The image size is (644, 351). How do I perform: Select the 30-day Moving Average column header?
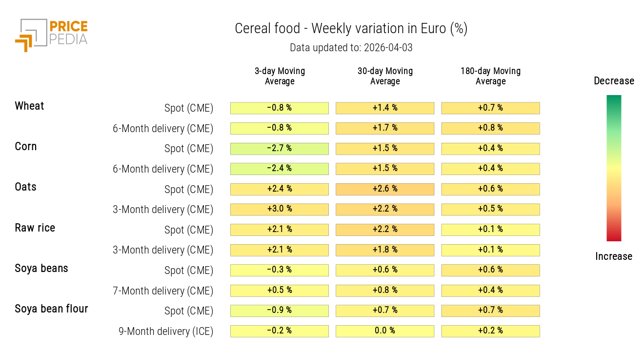click(385, 76)
